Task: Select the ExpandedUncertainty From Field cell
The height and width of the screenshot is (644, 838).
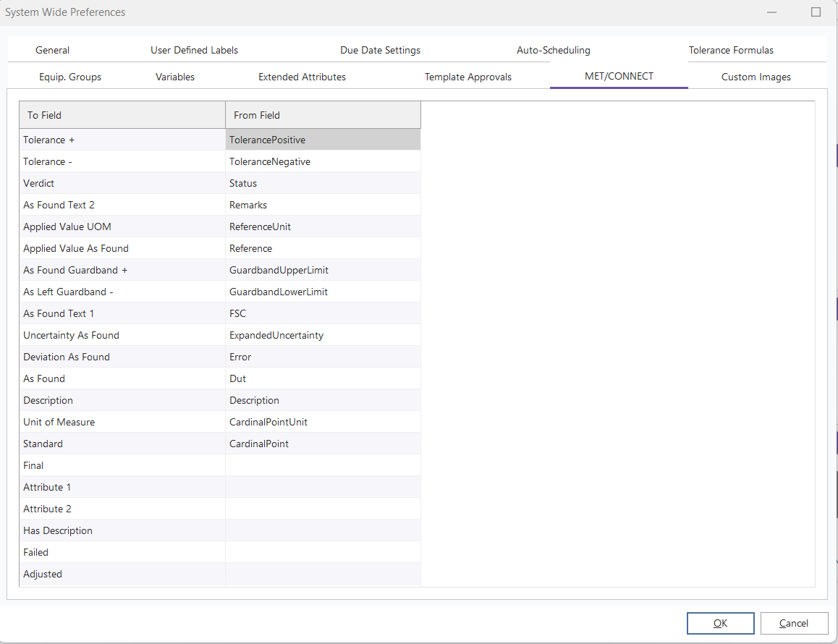Action: (323, 335)
